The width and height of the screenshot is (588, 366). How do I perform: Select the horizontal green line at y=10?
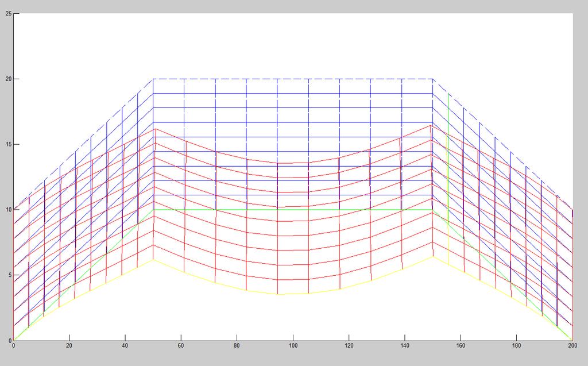293,210
